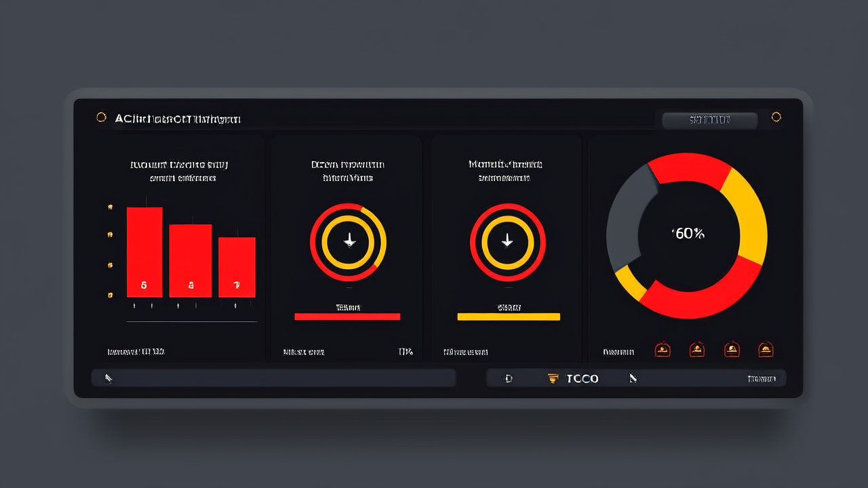868x488 pixels.
Task: Click the last red badge icon below donut chart
Action: [x=766, y=350]
